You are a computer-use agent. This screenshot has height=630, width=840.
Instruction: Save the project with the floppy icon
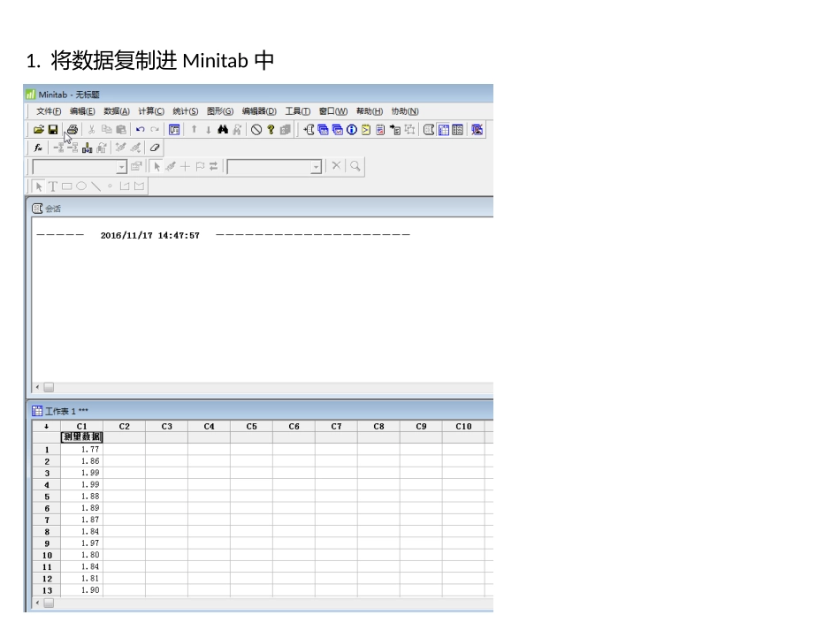click(53, 130)
